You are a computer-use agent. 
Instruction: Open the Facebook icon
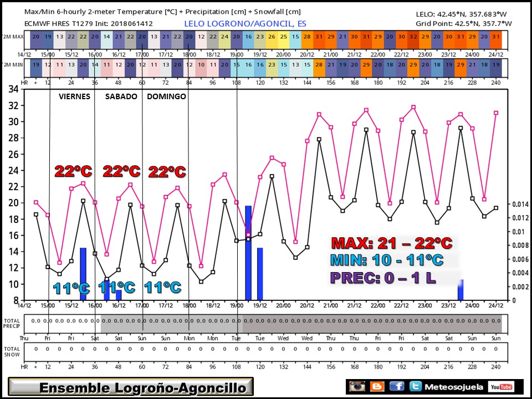pos(397,386)
